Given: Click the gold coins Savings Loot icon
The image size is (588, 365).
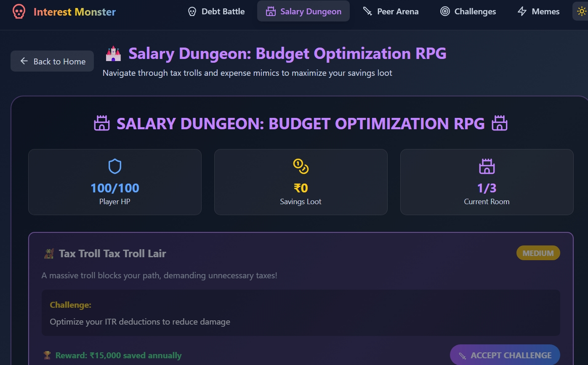Looking at the screenshot, I should coord(301,166).
